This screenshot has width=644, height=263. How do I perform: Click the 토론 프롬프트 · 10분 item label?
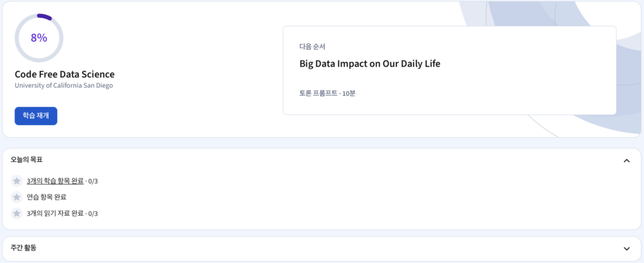(327, 93)
